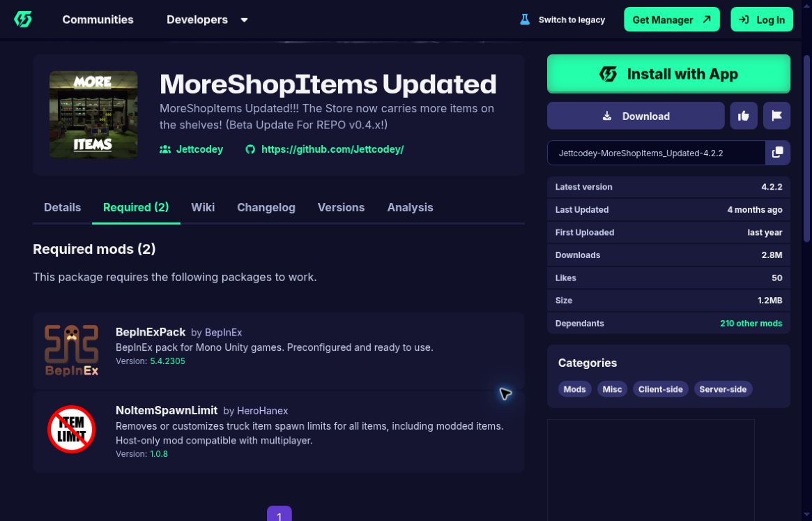Click the Size value 1.2MB
The width and height of the screenshot is (812, 521).
769,300
